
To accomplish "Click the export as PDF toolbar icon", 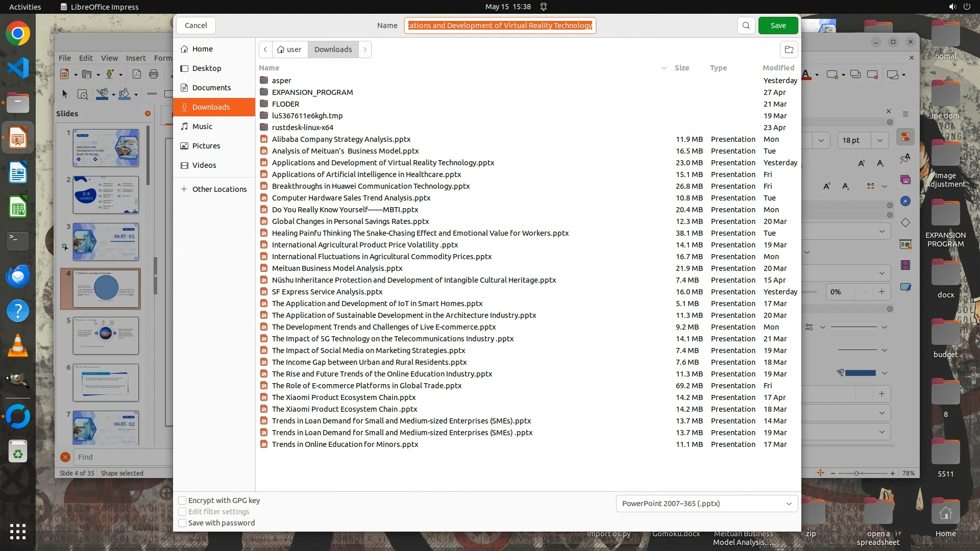I will tap(137, 74).
